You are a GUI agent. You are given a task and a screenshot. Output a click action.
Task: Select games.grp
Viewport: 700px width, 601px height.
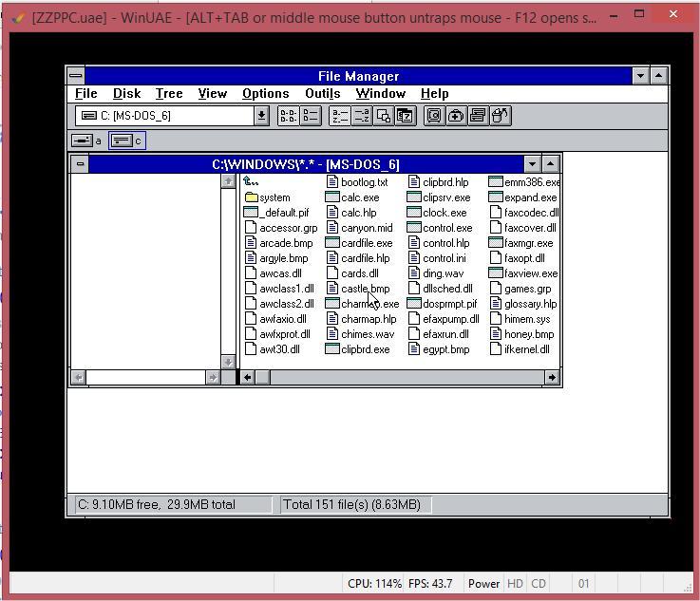tap(520, 289)
